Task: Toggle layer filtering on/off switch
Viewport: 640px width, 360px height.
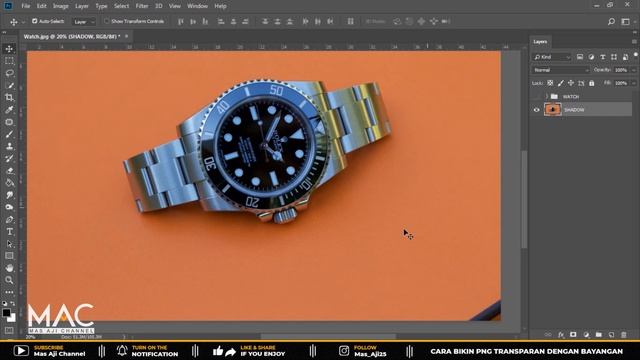Action: click(x=636, y=55)
